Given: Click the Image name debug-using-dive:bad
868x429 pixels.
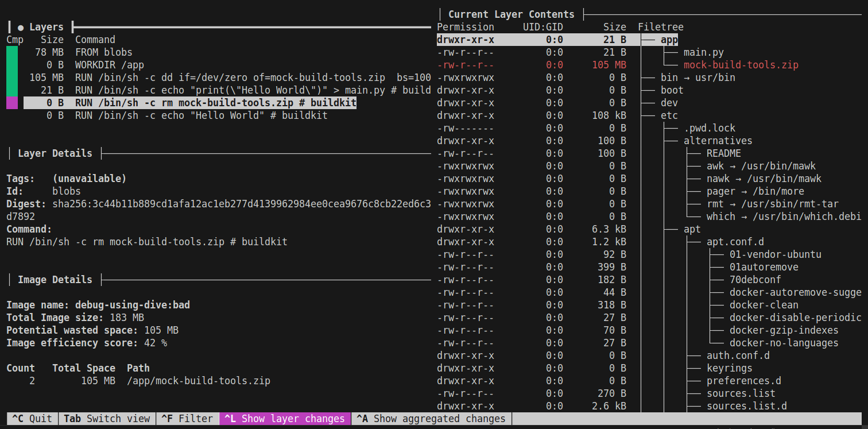Looking at the screenshot, I should point(98,305).
